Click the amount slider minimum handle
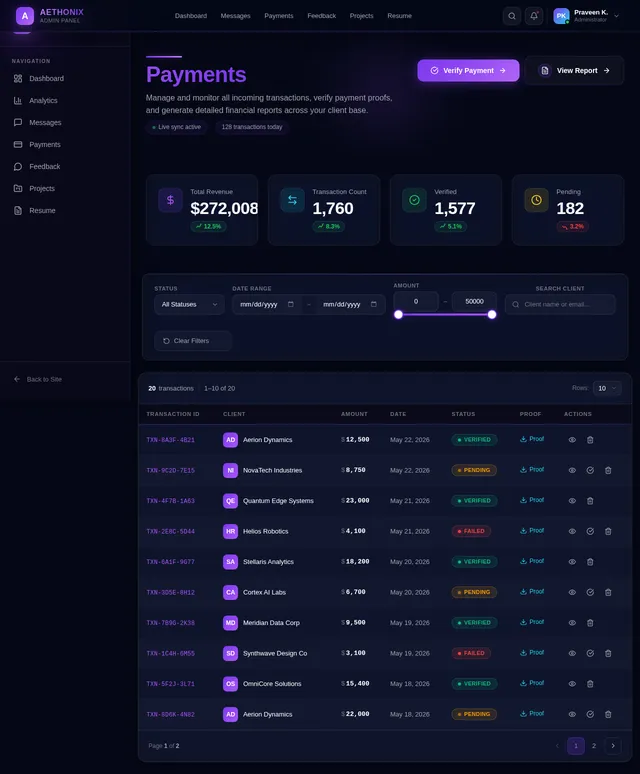Viewport: 640px width, 774px height. 399,315
